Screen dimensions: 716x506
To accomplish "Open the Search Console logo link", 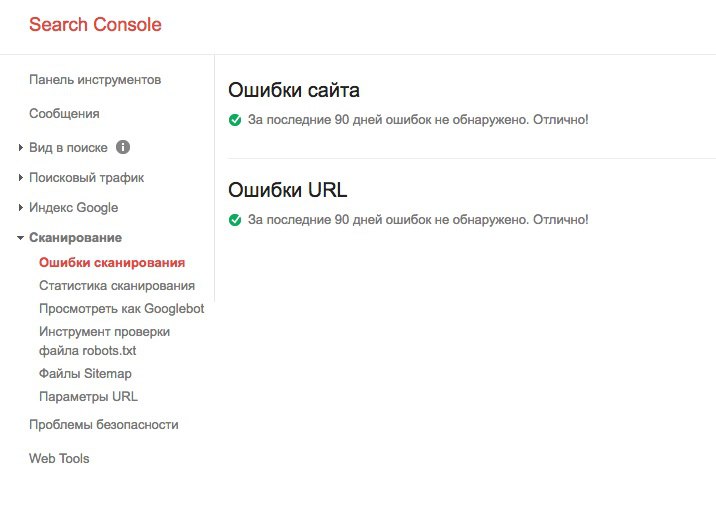I will point(95,24).
